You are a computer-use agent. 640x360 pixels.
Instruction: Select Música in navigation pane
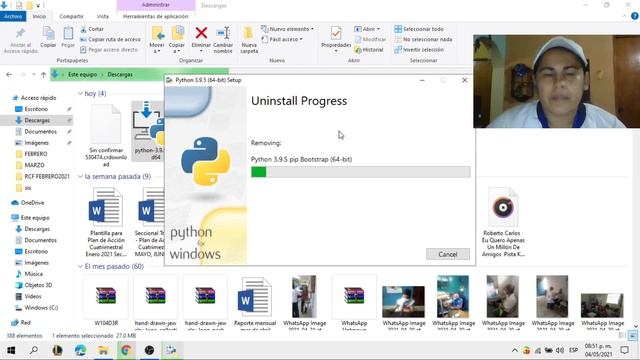point(33,274)
